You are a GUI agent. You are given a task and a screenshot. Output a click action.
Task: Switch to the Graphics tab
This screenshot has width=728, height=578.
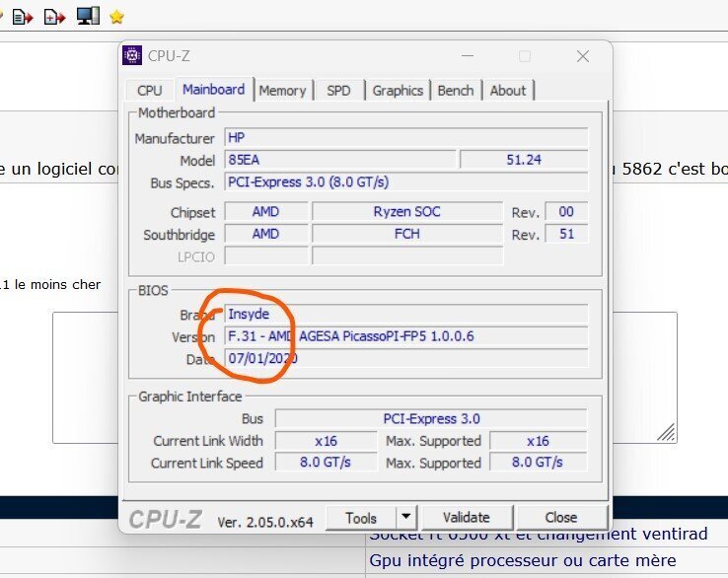click(398, 90)
